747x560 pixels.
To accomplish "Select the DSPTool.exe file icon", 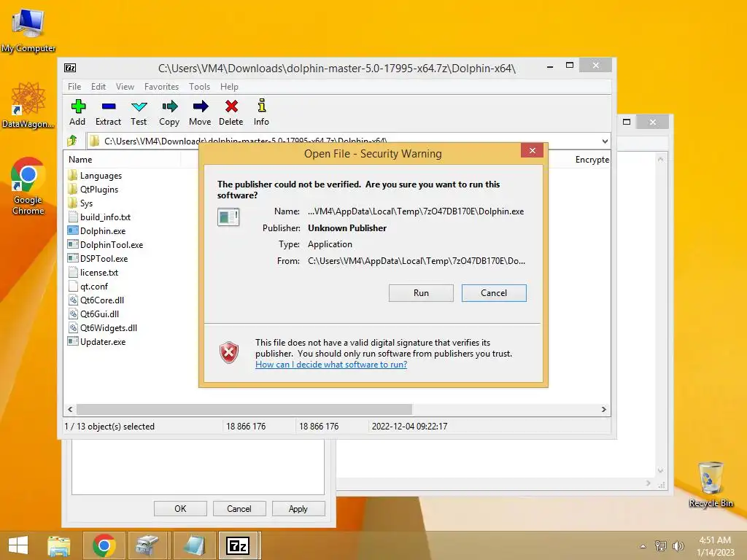I will [x=73, y=258].
